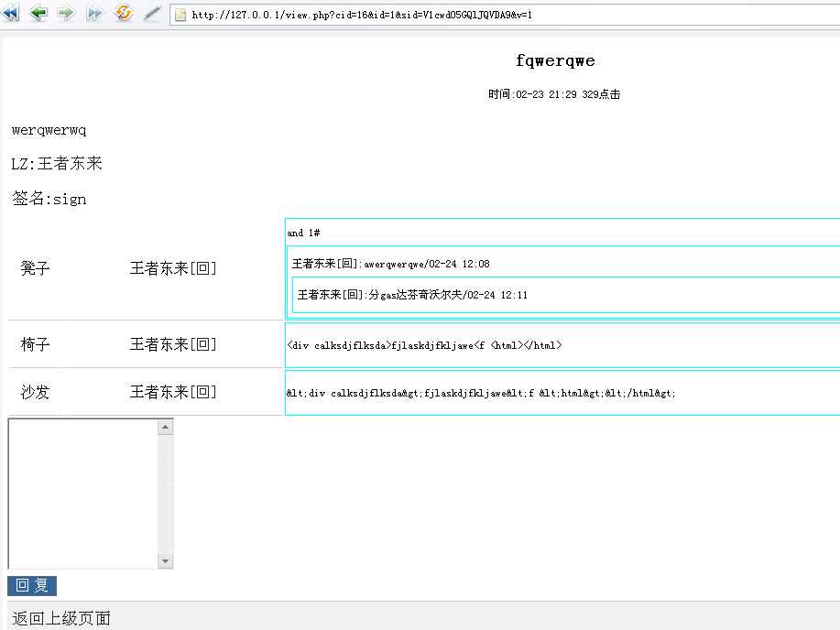
Task: Click the fast-forward double-arrow icon
Action: point(94,14)
